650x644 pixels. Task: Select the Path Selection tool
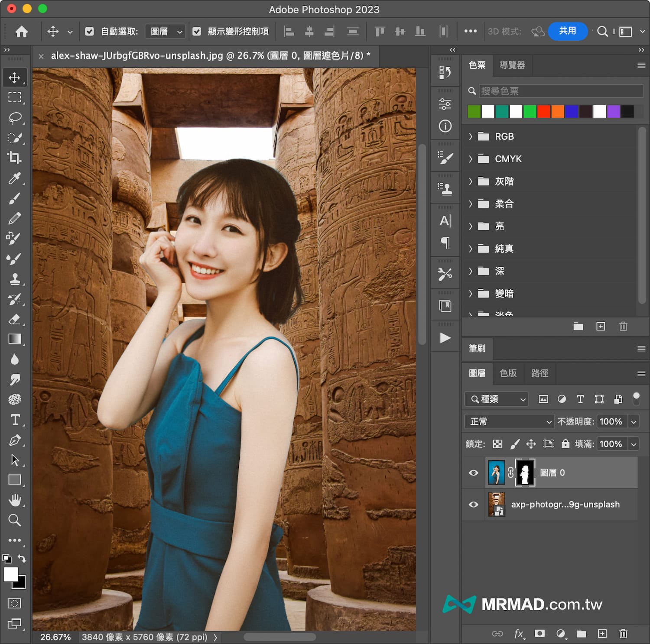[x=14, y=460]
